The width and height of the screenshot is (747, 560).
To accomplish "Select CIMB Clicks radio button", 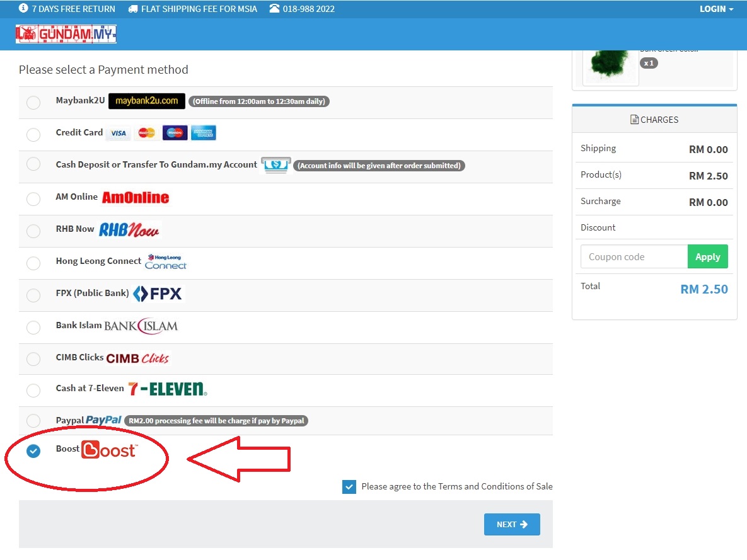I will [33, 359].
